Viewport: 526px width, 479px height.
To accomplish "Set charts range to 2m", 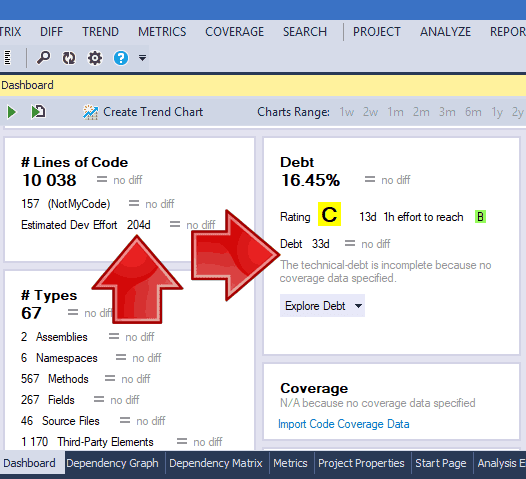I will [421, 112].
